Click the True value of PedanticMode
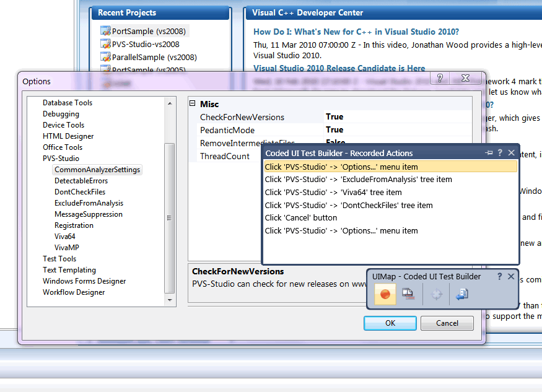The image size is (542, 392). click(x=334, y=129)
